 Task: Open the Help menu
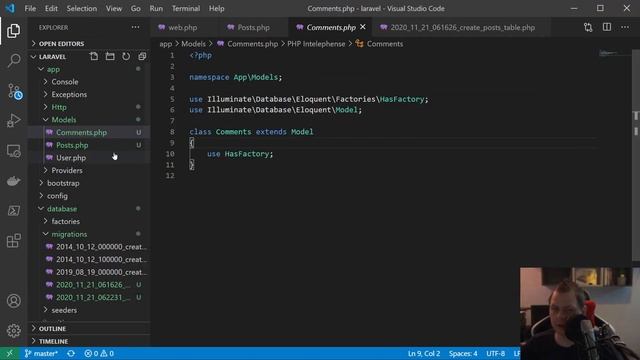tap(217, 8)
